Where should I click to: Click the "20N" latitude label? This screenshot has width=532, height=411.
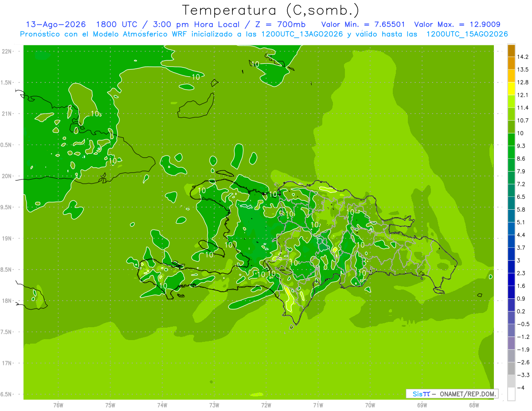[7, 176]
